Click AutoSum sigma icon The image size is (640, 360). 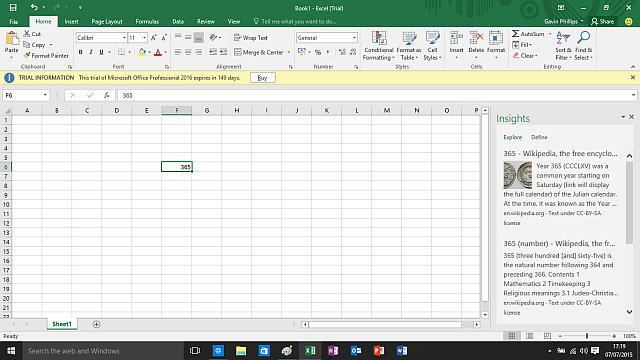point(516,34)
